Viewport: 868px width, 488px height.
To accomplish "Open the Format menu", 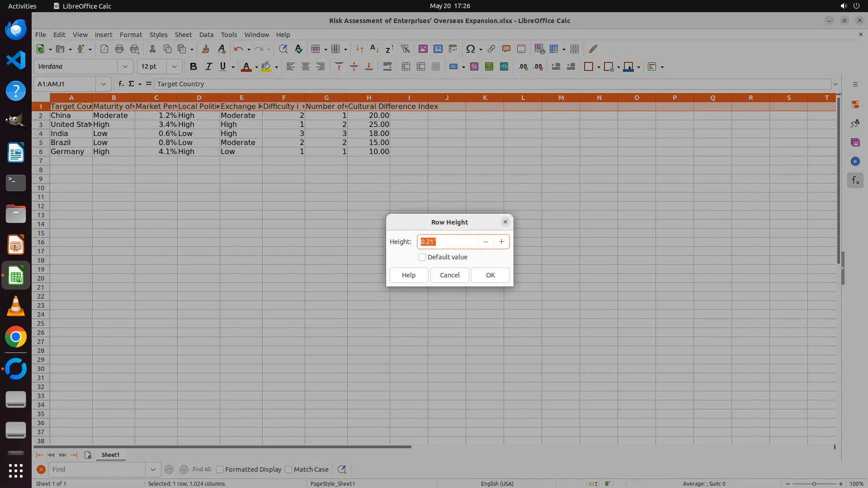I will [x=131, y=35].
